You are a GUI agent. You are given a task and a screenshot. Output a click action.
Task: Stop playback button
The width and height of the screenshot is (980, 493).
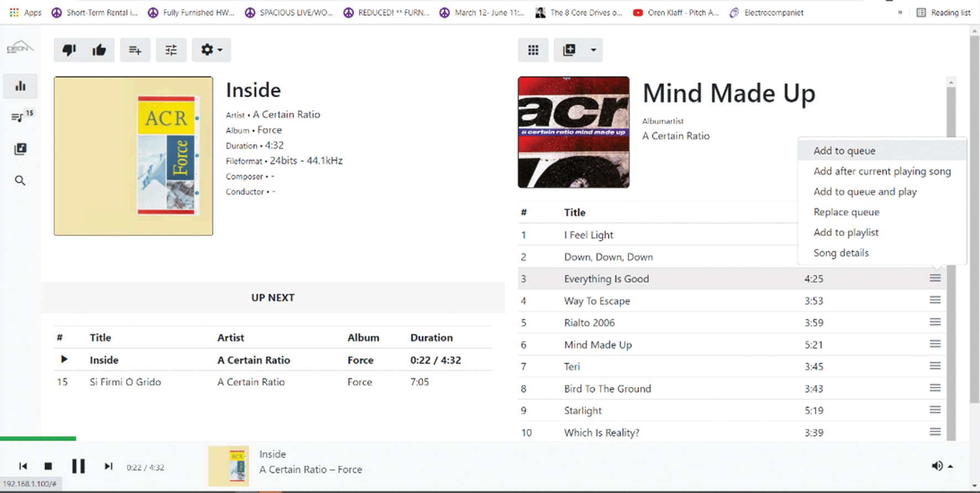[x=49, y=466]
